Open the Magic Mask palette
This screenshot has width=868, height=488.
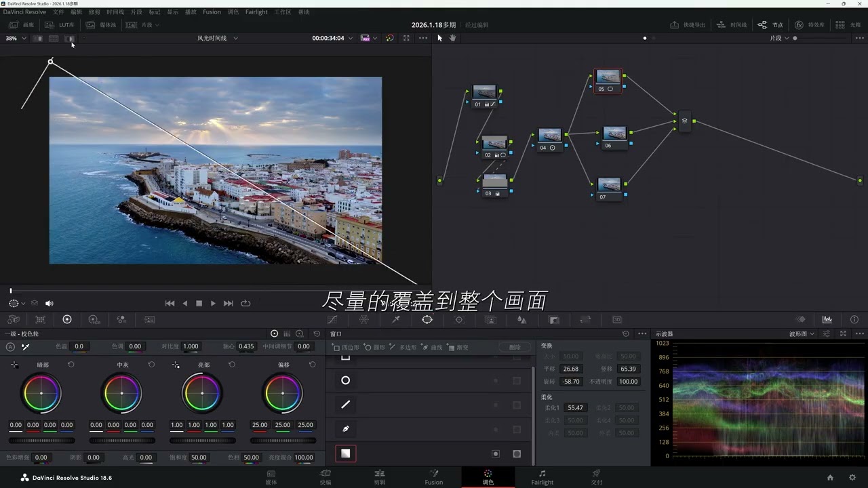(x=490, y=319)
